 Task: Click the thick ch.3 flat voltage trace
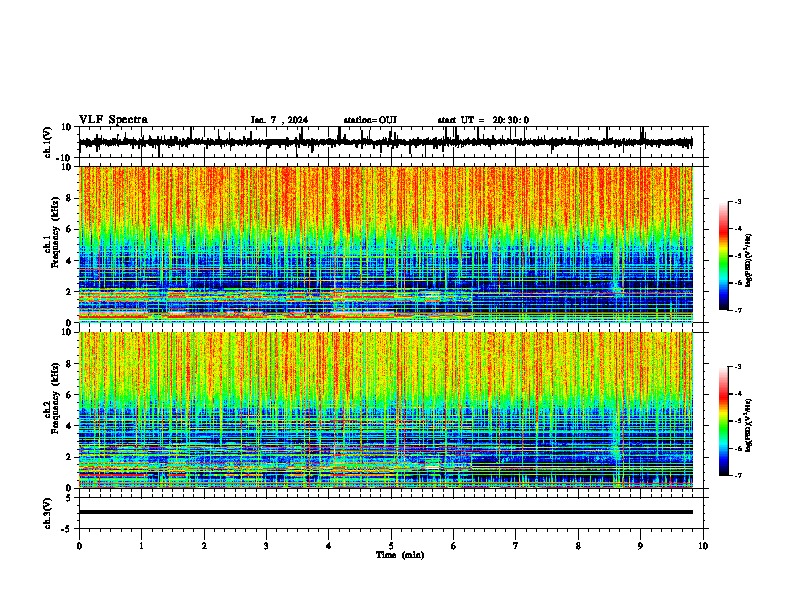[386, 512]
